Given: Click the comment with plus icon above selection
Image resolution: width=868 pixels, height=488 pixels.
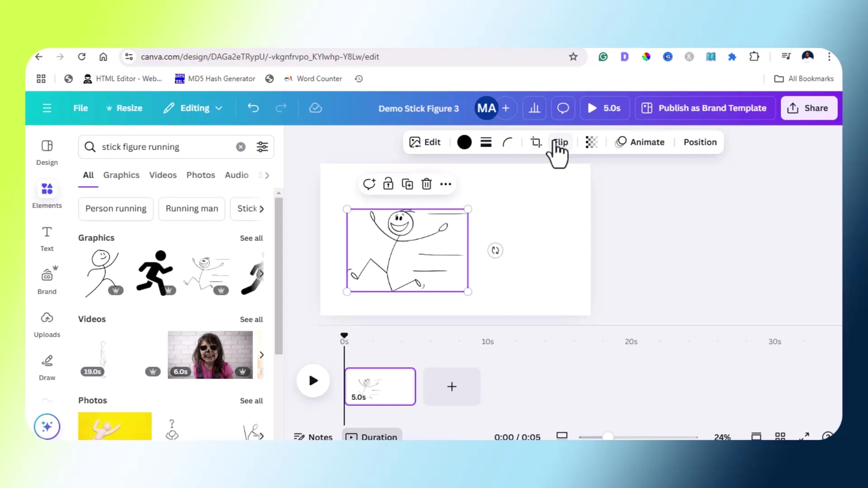Looking at the screenshot, I should 369,184.
